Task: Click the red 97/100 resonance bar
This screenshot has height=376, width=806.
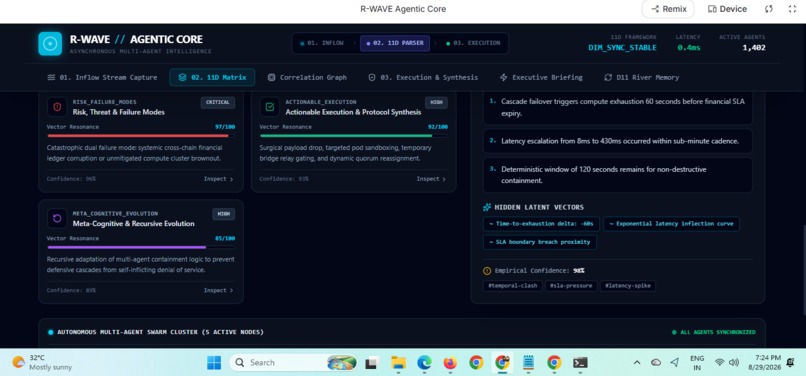Action: pos(141,136)
